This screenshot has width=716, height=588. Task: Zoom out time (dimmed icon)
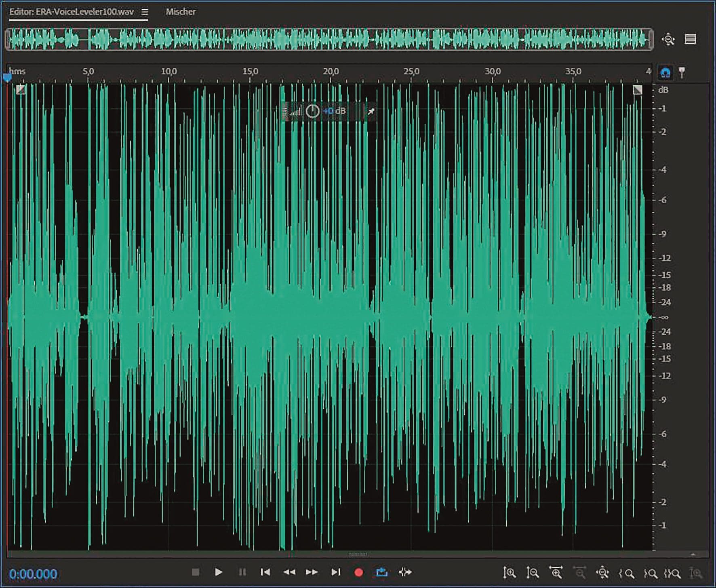(x=579, y=572)
